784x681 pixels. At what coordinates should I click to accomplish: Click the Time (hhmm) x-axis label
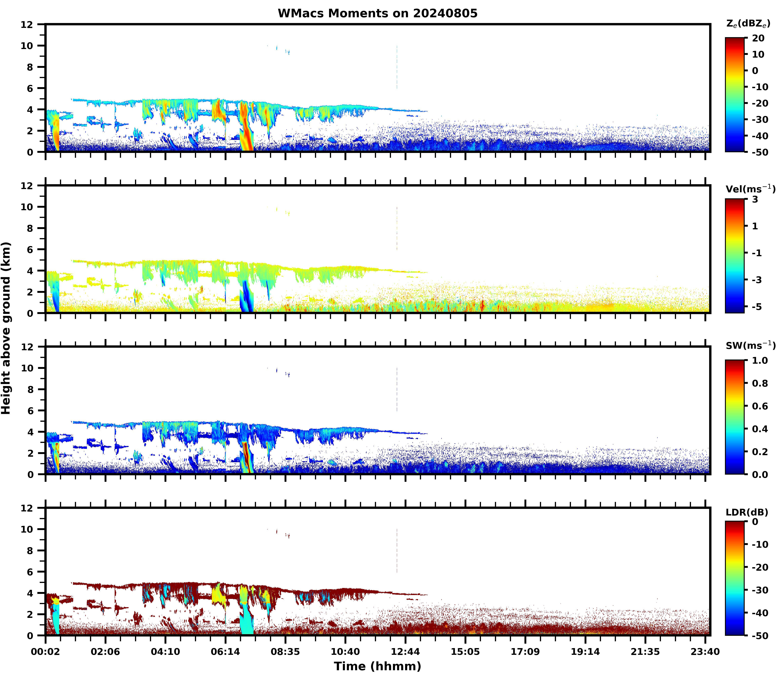click(377, 666)
